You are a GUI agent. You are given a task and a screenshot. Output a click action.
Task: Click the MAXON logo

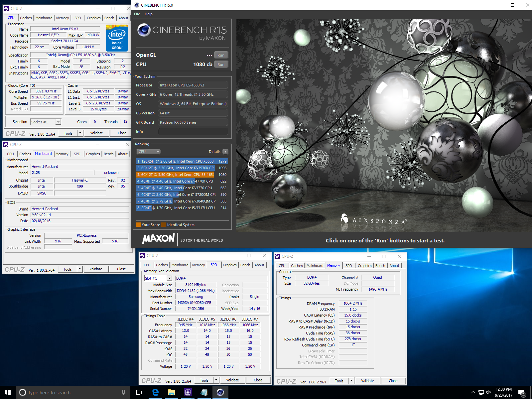pos(158,238)
